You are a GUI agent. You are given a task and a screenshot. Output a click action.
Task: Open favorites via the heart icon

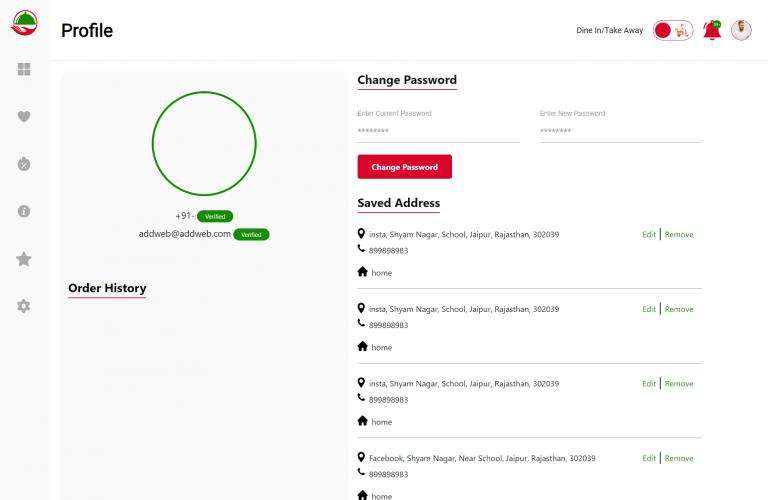pyautogui.click(x=24, y=117)
